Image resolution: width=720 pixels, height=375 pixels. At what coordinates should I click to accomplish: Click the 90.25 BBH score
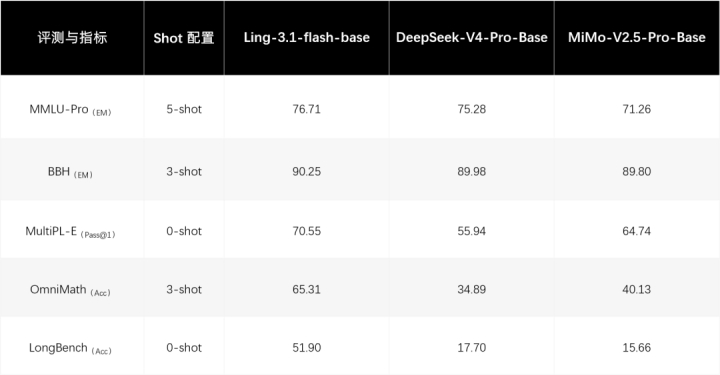click(306, 172)
